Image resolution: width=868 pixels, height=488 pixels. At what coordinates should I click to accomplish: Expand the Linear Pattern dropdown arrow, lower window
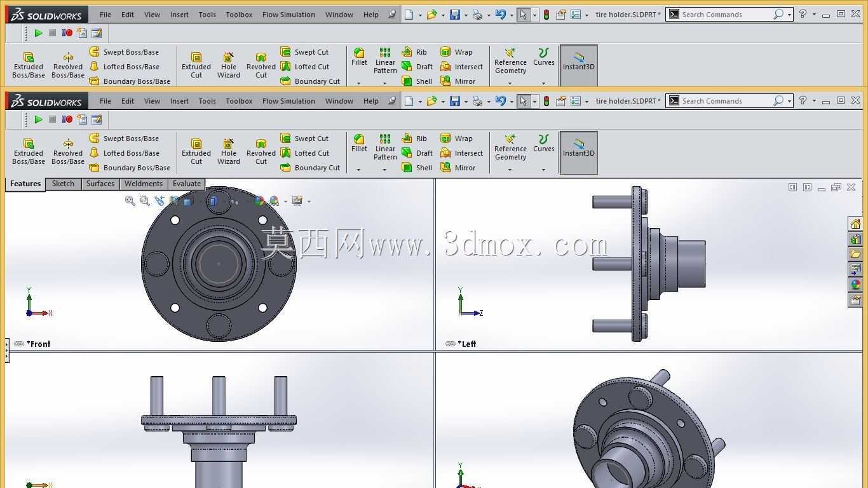pyautogui.click(x=384, y=170)
